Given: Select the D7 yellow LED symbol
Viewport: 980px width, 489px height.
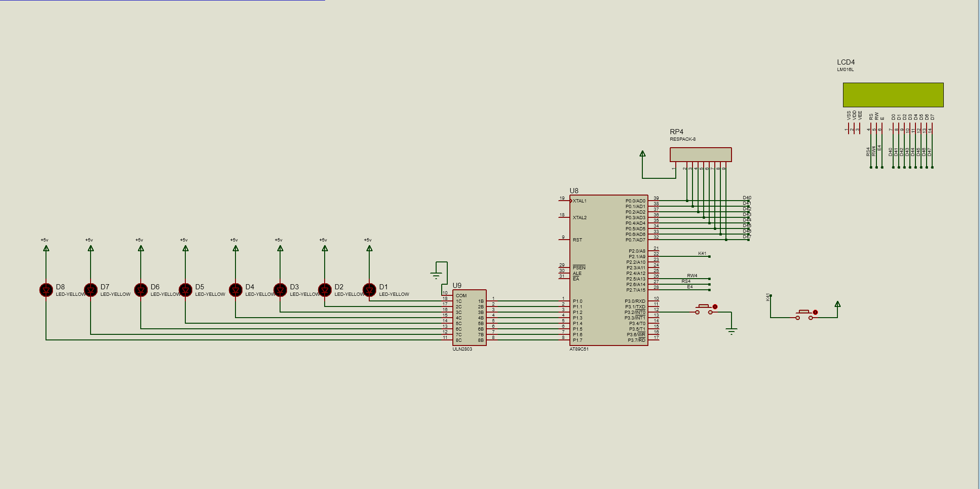Looking at the screenshot, I should (x=91, y=290).
